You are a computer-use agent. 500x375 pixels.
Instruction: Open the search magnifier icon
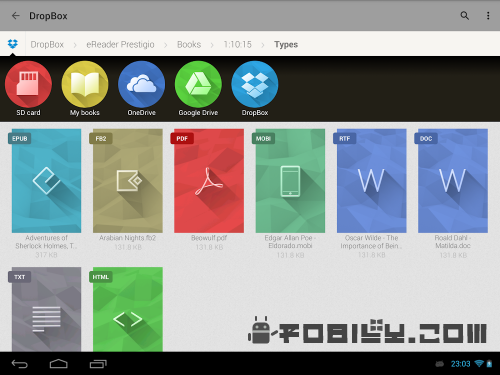(x=464, y=16)
